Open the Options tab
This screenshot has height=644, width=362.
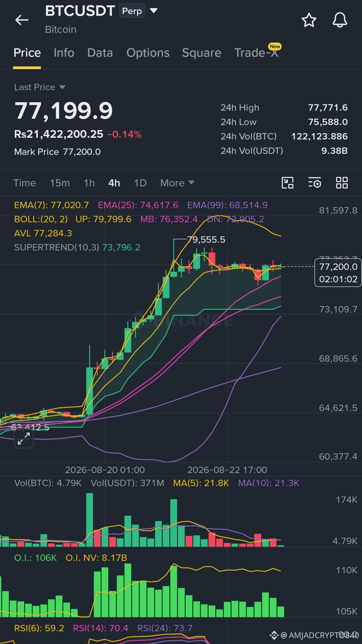point(148,53)
